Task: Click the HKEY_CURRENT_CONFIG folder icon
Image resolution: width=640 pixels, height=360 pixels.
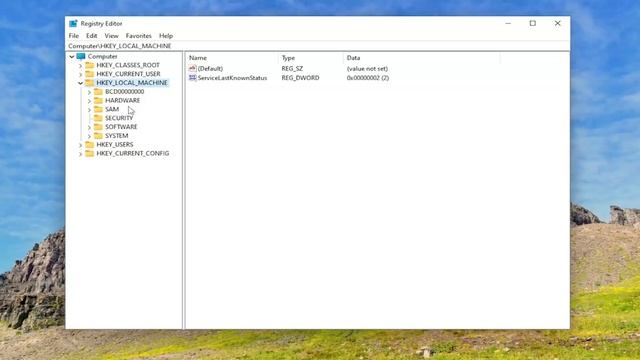Action: click(x=89, y=153)
